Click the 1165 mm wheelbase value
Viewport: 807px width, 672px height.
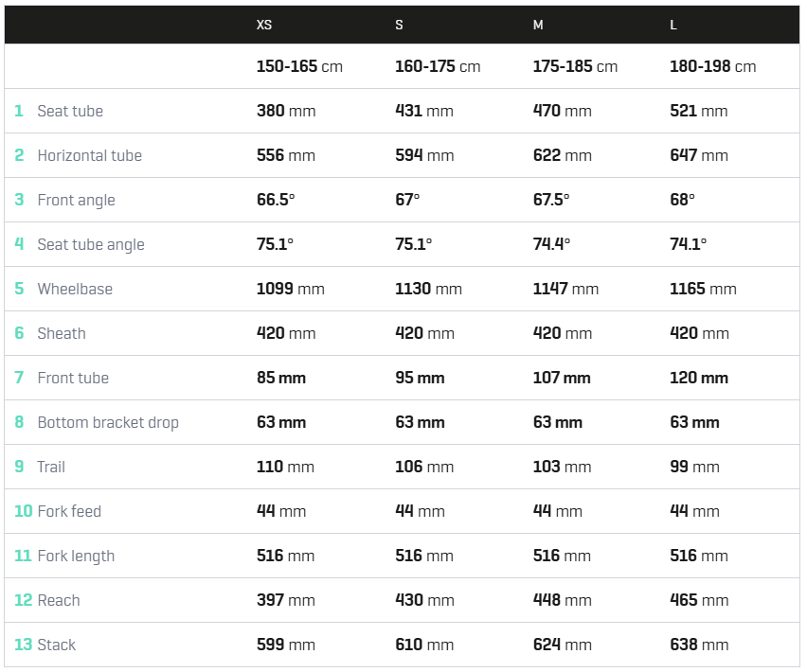[703, 289]
